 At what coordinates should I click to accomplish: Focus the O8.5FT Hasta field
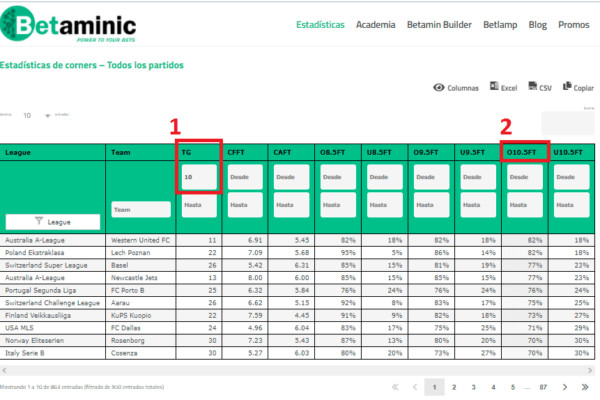(x=338, y=205)
